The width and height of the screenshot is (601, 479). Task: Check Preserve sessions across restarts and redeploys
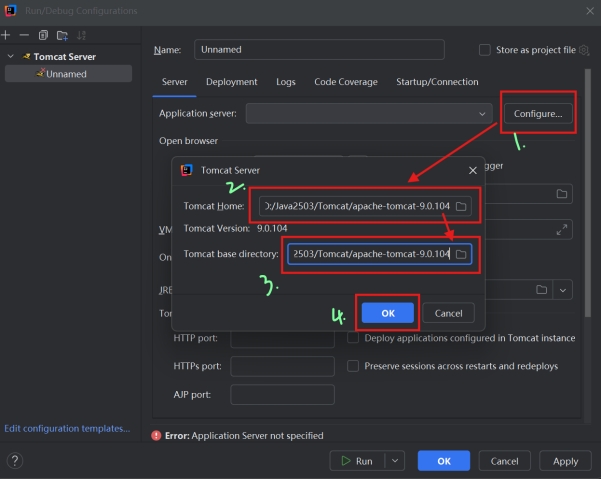pyautogui.click(x=353, y=366)
